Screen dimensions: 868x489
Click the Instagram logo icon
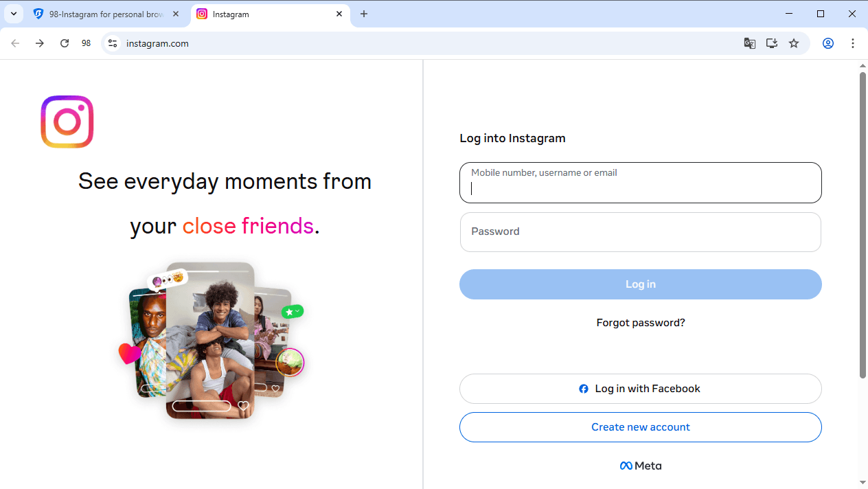pyautogui.click(x=67, y=122)
